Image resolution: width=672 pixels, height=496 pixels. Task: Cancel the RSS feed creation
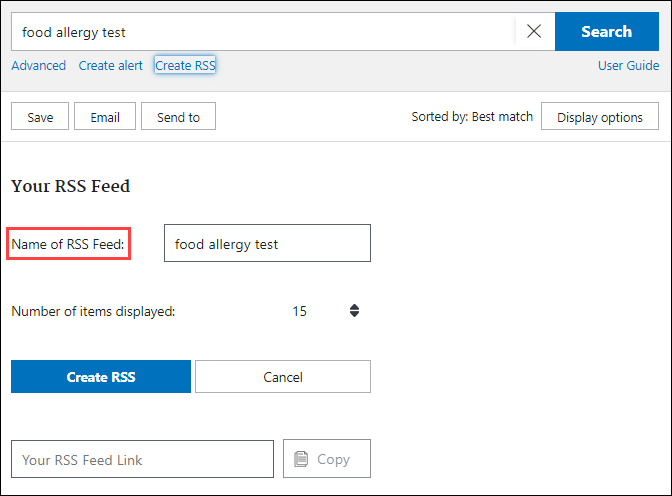pyautogui.click(x=282, y=377)
